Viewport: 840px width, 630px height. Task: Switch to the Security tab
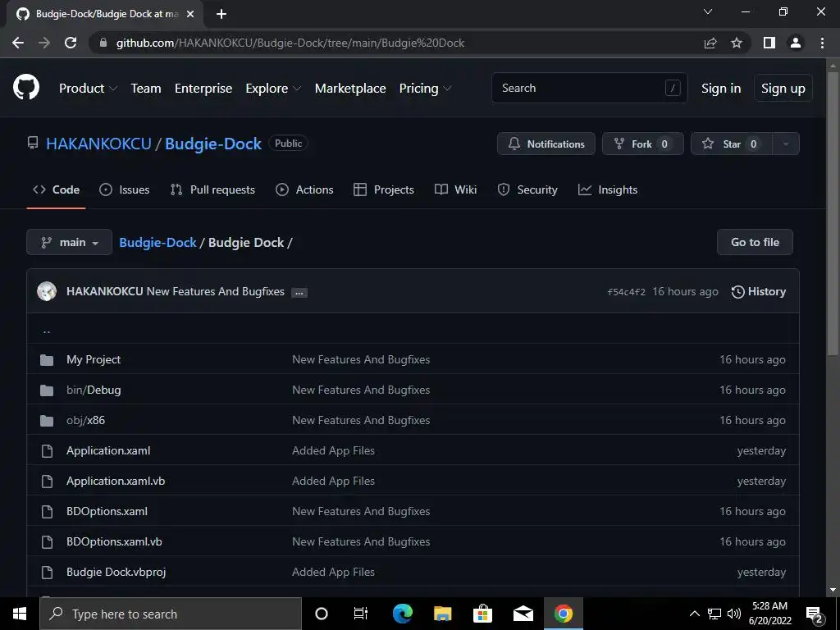click(x=527, y=189)
